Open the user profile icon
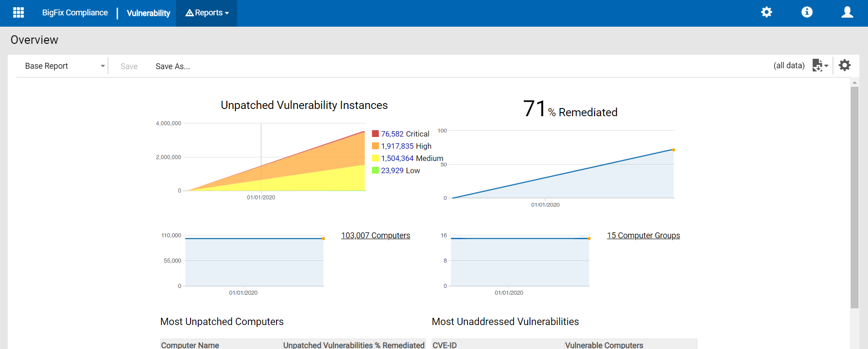The width and height of the screenshot is (868, 349). point(847,12)
